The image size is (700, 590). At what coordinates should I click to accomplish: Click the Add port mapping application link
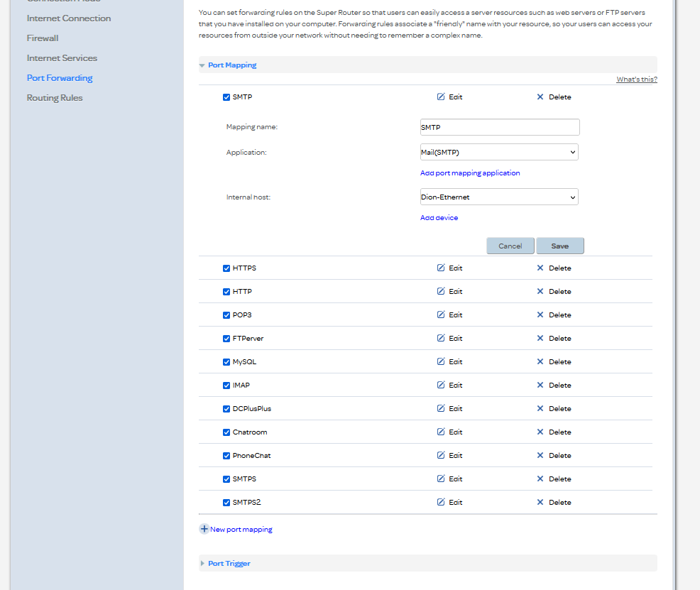pyautogui.click(x=470, y=173)
